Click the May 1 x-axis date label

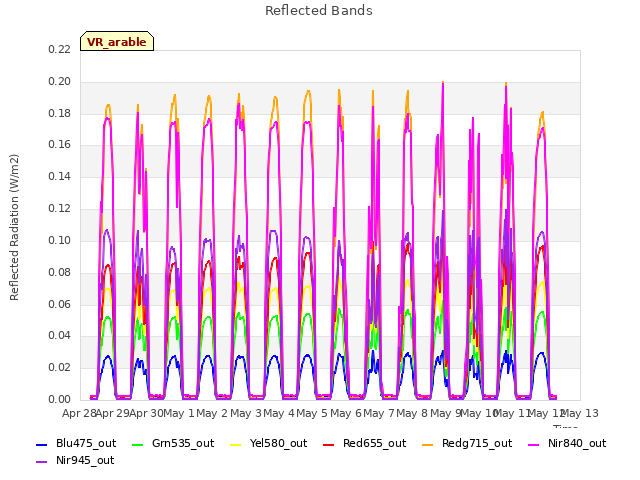(x=179, y=413)
